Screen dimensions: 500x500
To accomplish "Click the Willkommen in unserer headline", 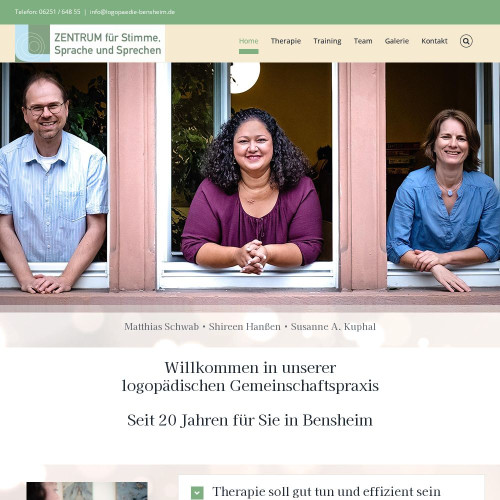I will [250, 368].
